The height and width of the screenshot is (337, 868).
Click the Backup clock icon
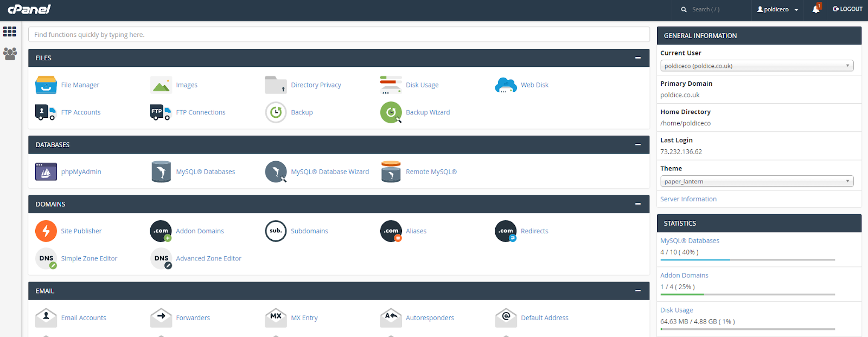pyautogui.click(x=276, y=112)
